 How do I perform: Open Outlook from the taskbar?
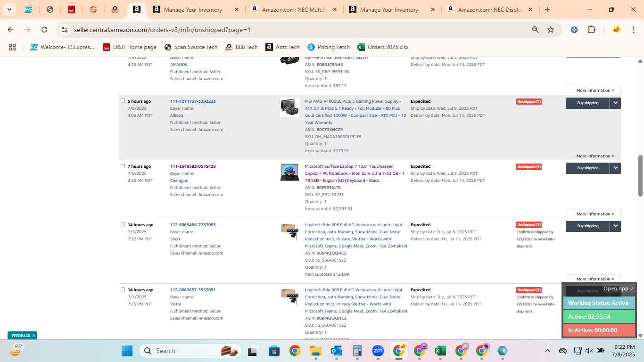(x=336, y=351)
